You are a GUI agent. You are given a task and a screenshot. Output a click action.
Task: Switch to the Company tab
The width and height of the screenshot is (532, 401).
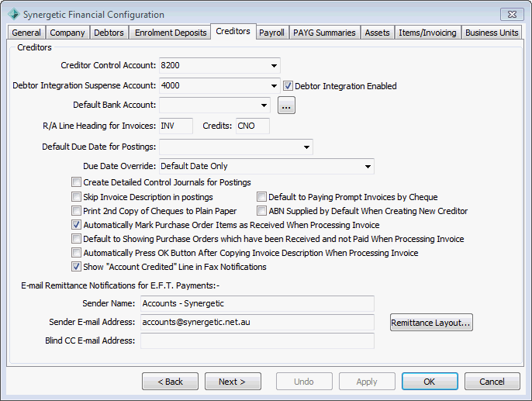(x=67, y=33)
